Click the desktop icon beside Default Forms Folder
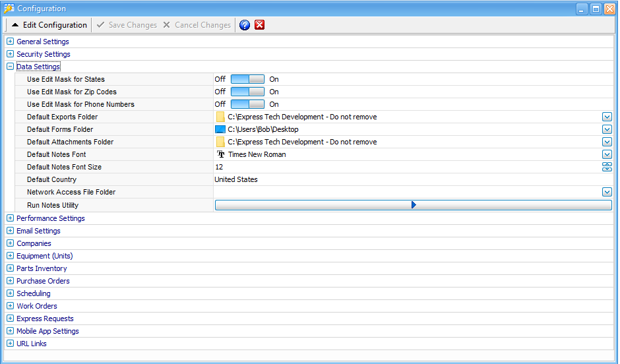 click(220, 129)
